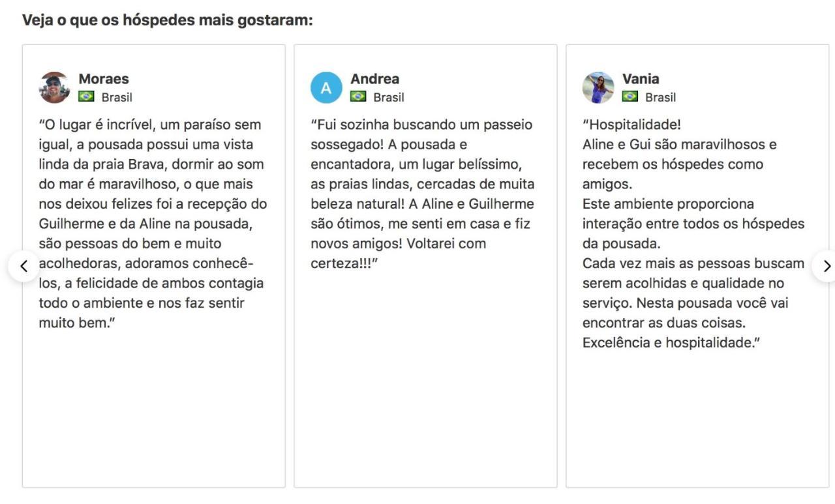Click Andrea's blue letter avatar

326,87
